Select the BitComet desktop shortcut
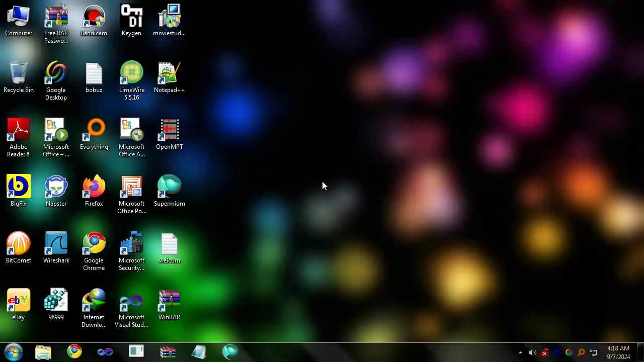The height and width of the screenshot is (362, 644). click(x=19, y=248)
